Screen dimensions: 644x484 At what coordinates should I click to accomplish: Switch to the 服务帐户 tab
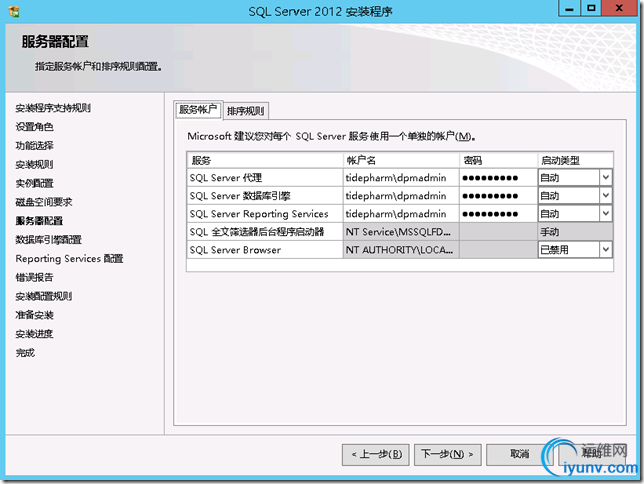(198, 110)
